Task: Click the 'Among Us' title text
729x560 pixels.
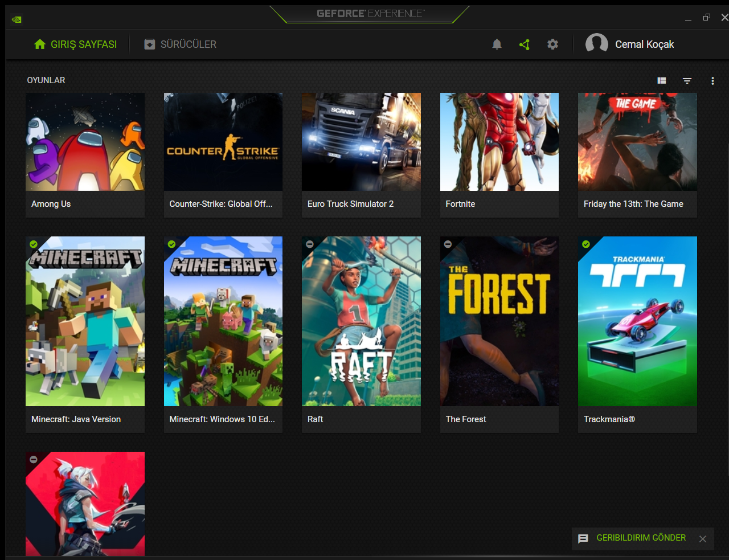Action: coord(51,204)
